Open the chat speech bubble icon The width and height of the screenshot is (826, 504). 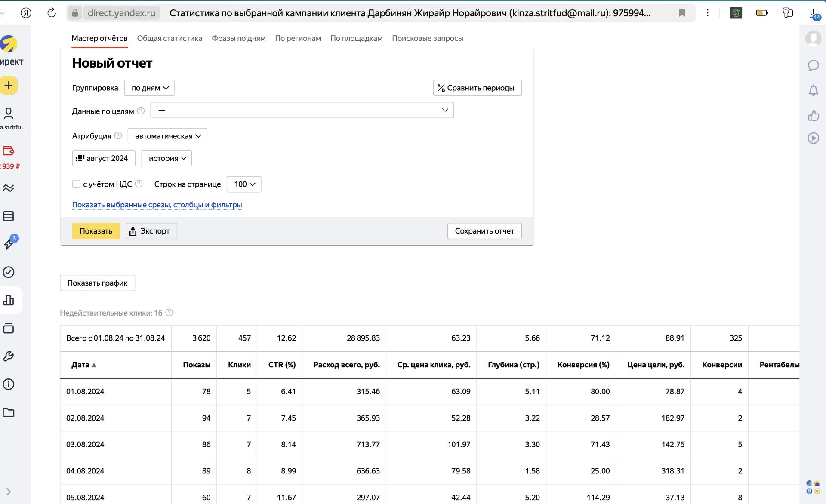(813, 65)
